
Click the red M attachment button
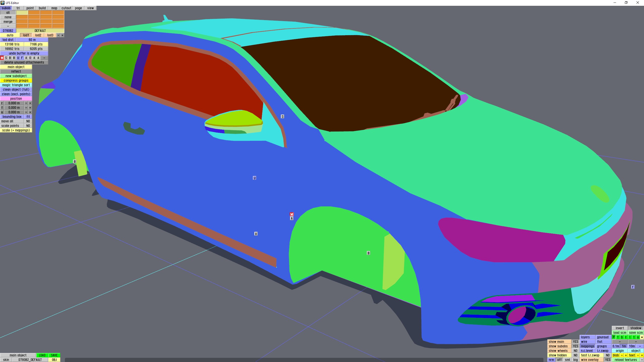point(2,58)
